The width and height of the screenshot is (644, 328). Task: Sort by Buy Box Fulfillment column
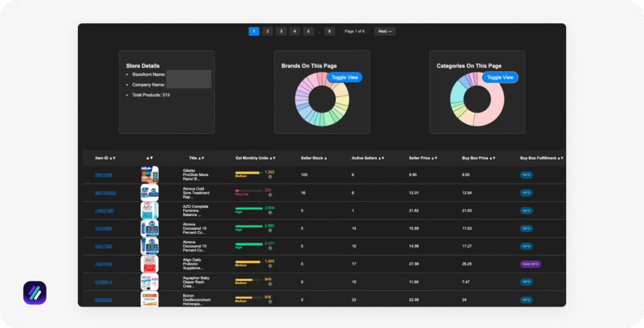tap(541, 158)
